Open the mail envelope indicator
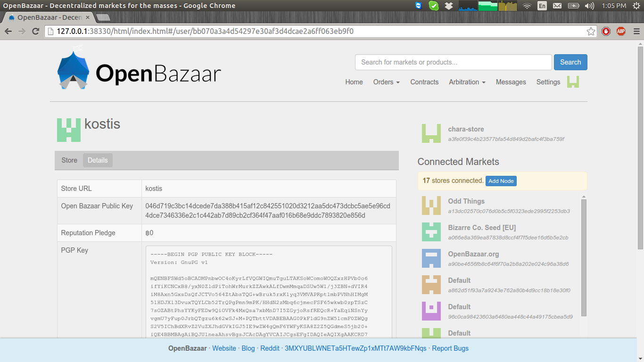 click(557, 6)
